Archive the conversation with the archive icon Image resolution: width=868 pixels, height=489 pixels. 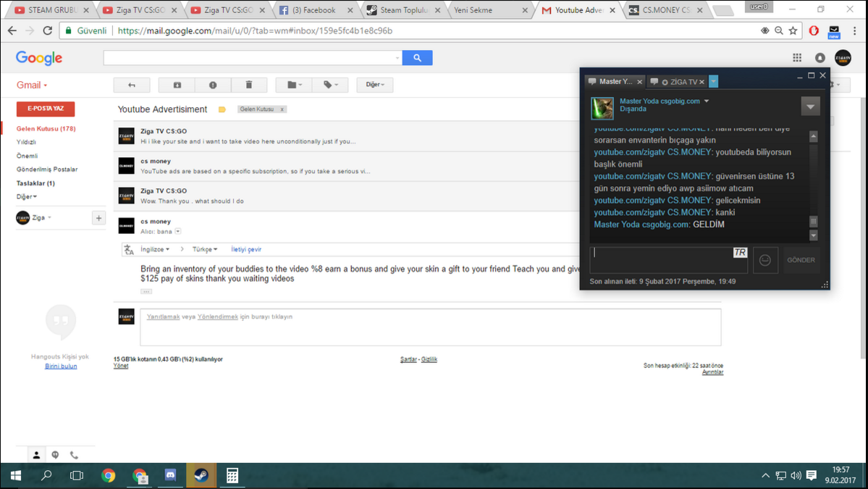click(177, 85)
